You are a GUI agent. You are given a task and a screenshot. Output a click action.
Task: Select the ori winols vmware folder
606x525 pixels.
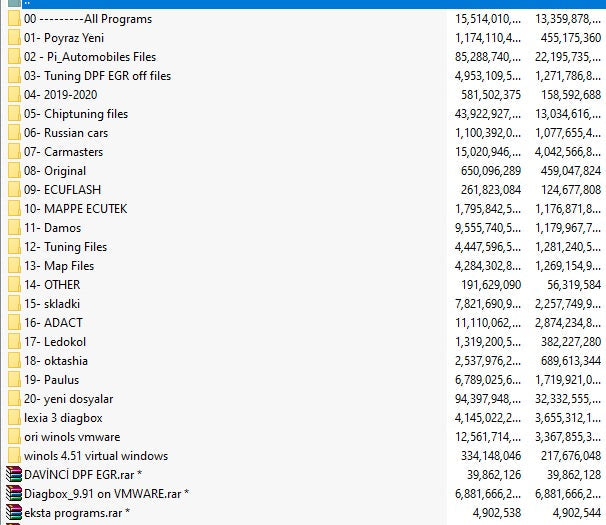[x=73, y=437]
